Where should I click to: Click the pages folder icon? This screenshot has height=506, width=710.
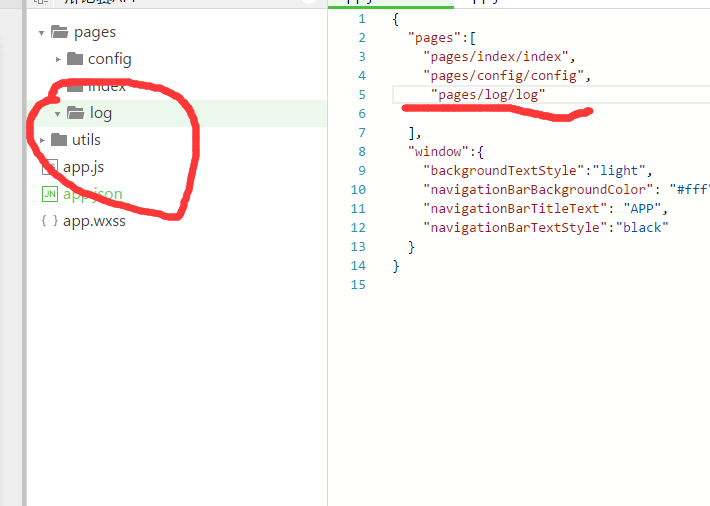[x=59, y=32]
